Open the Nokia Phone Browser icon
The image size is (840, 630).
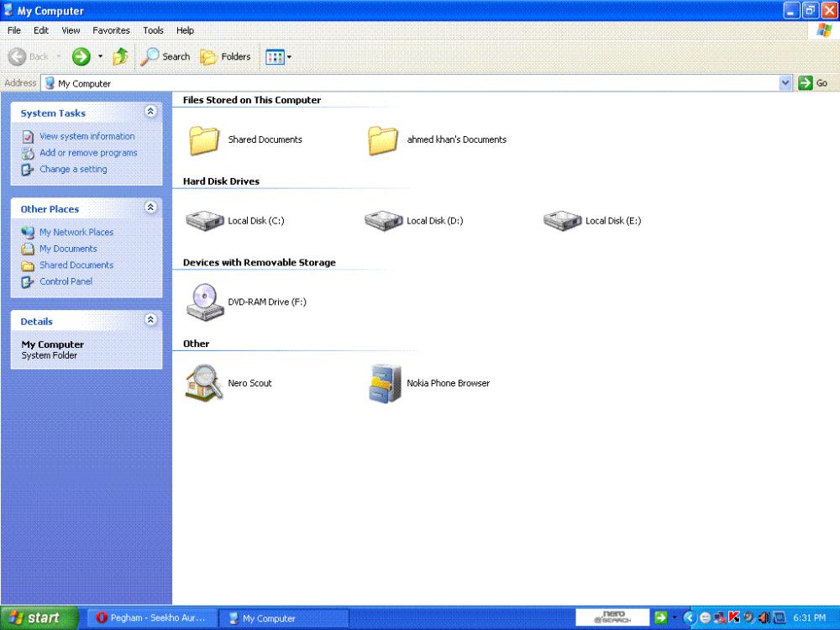click(385, 383)
